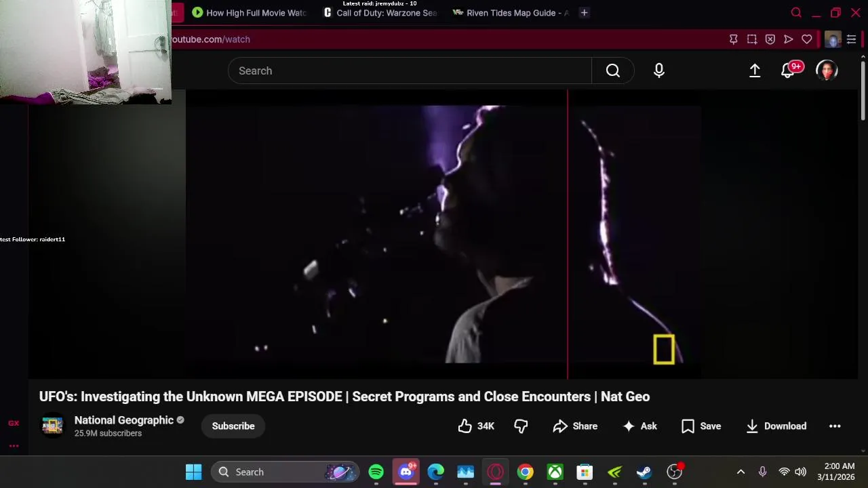Image resolution: width=868 pixels, height=488 pixels.
Task: Open Xbox app from the taskbar
Action: pos(555,472)
